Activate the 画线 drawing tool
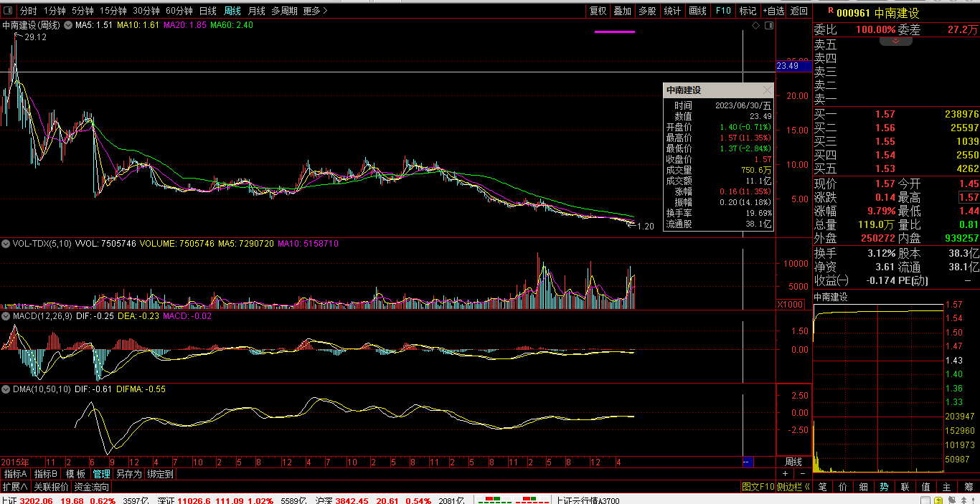 pos(697,11)
